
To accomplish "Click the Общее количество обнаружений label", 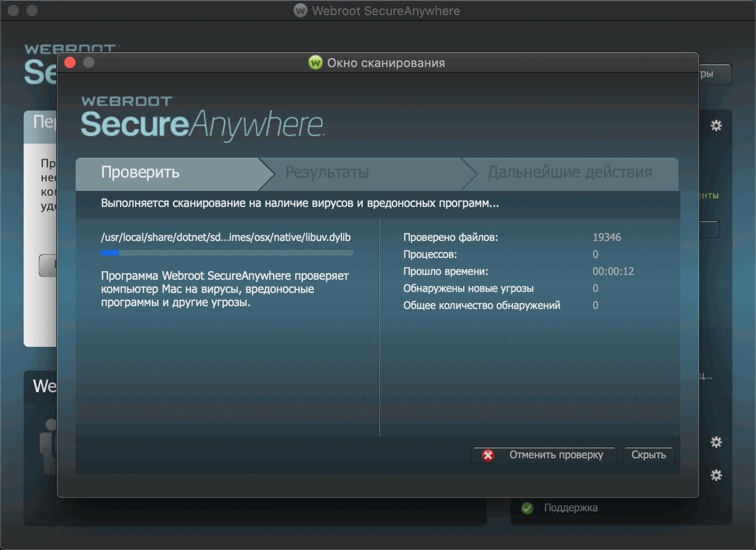I will (482, 305).
